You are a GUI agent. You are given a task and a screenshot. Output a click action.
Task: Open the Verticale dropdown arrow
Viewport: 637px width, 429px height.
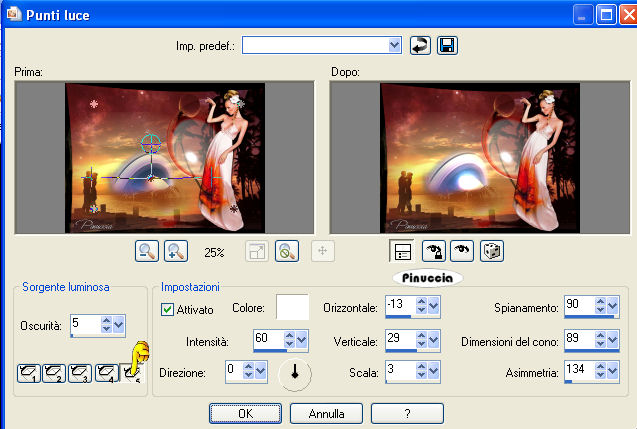click(433, 339)
